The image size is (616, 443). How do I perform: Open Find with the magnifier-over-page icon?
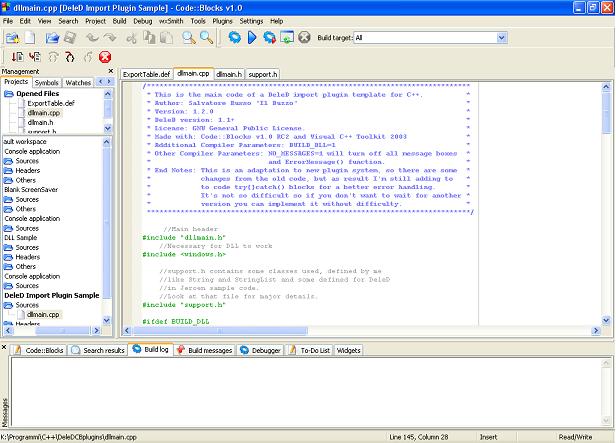pos(189,38)
